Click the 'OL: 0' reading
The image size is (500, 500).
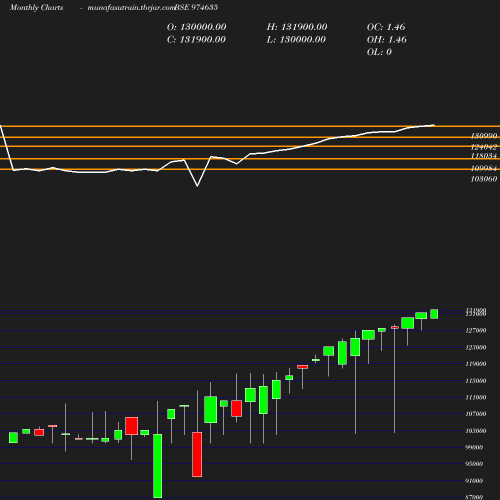coord(379,52)
